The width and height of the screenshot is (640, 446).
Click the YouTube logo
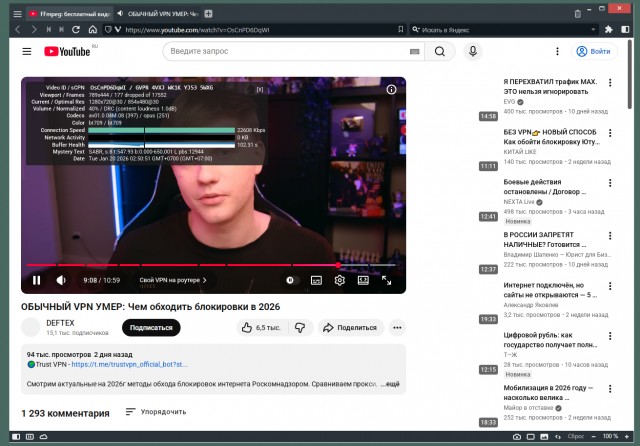tap(67, 51)
